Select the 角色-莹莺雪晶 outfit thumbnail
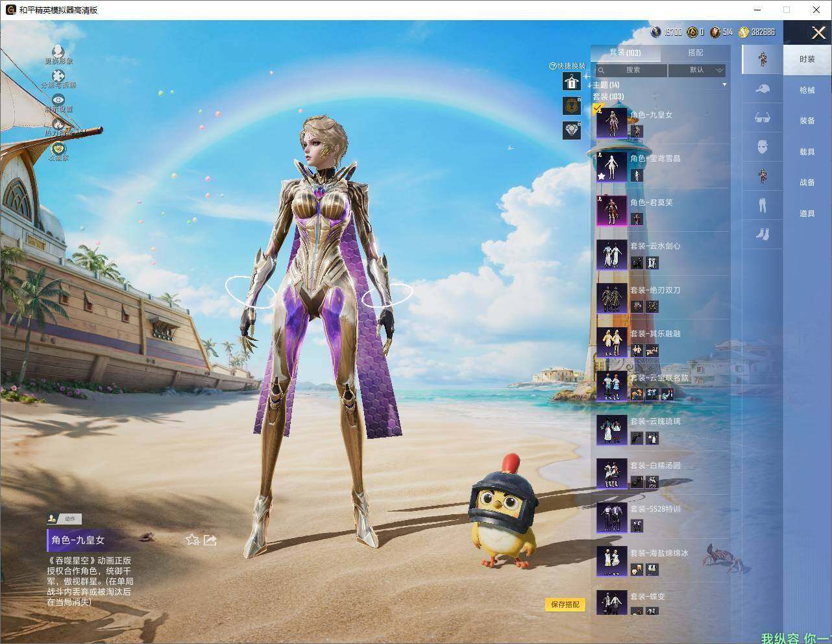 (611, 167)
